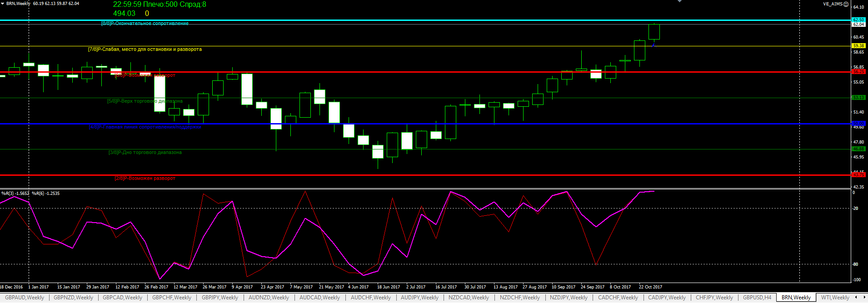
Task: Click the green 46.88 price tag
Action: pyautogui.click(x=858, y=149)
